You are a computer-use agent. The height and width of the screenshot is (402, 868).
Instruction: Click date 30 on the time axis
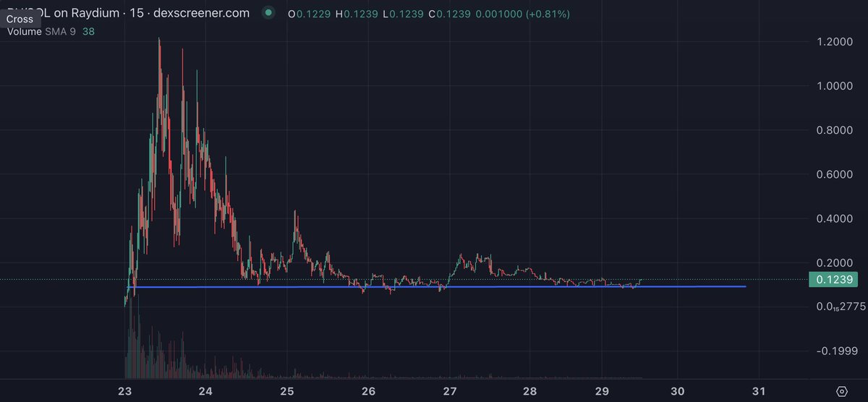click(678, 391)
